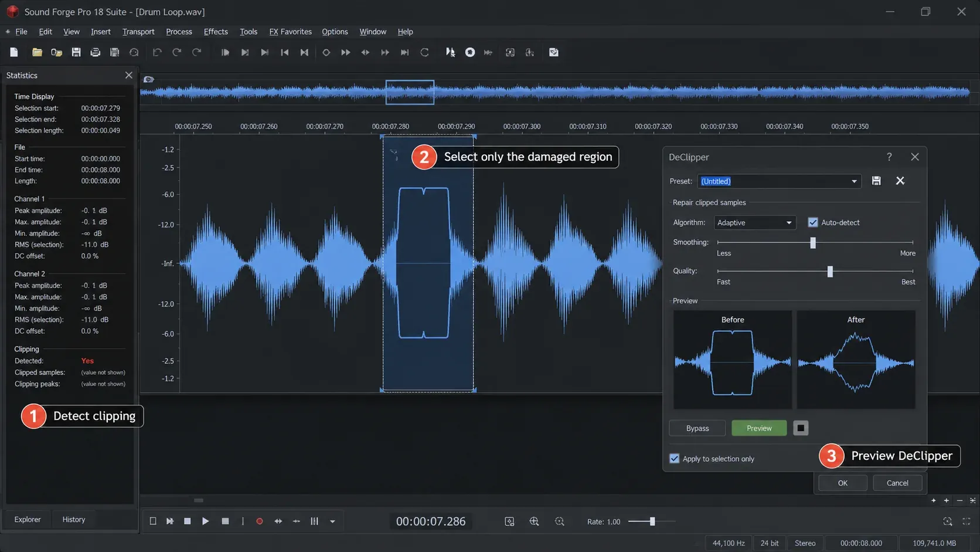
Task: Open the Algorithm Adaptive dropdown
Action: (x=755, y=222)
